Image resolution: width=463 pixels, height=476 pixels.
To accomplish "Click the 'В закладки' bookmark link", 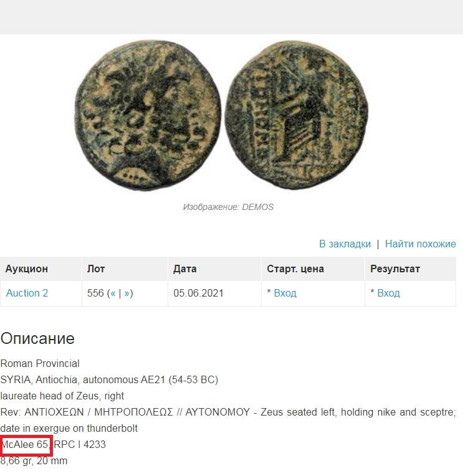I will pos(345,244).
